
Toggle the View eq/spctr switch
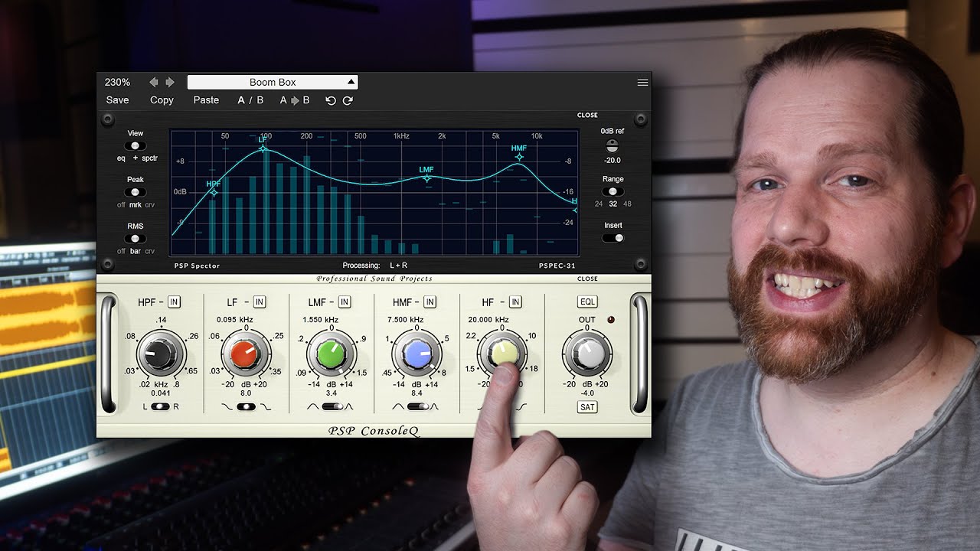(136, 145)
